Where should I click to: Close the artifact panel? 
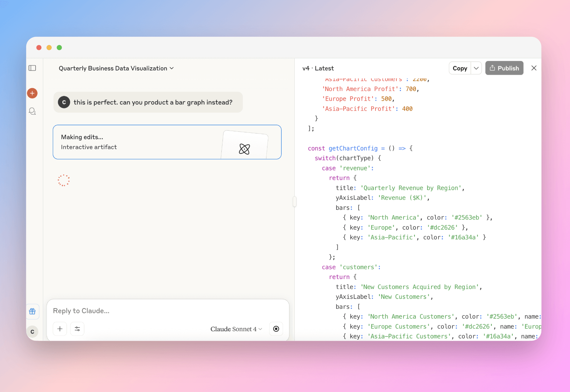(534, 68)
